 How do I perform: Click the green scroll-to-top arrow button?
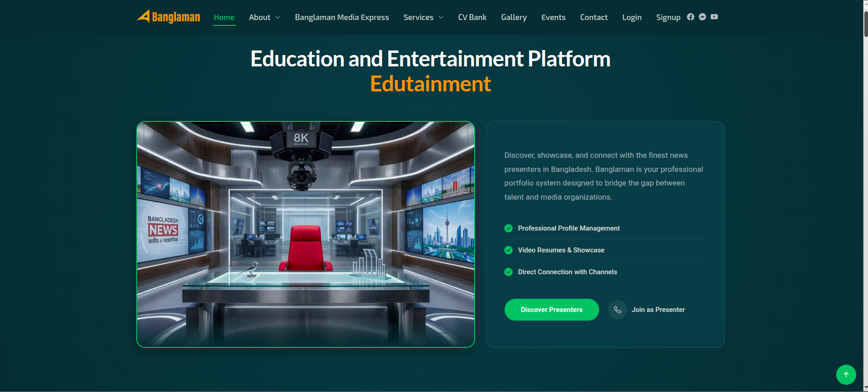click(846, 375)
